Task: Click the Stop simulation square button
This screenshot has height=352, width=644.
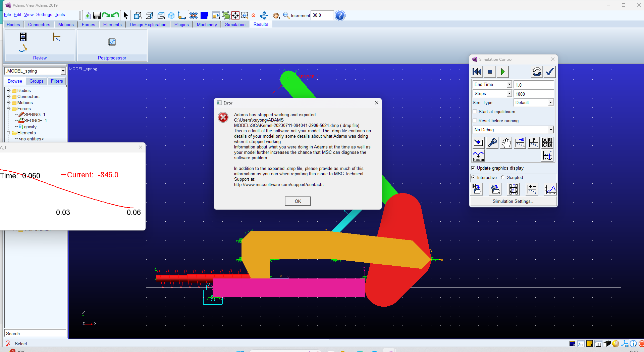Action: click(x=490, y=72)
